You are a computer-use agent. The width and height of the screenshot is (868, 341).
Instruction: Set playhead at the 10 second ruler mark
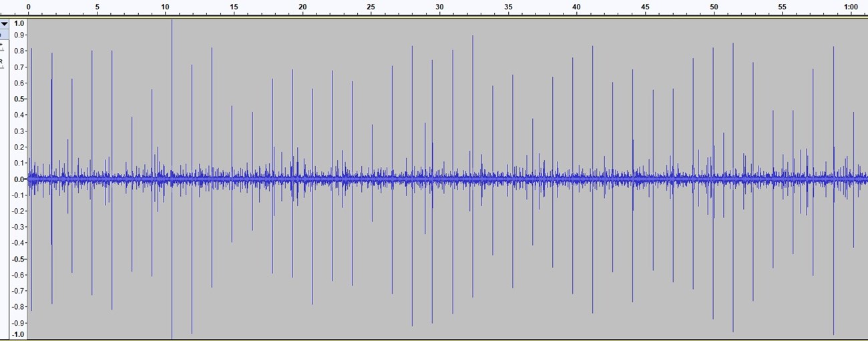[166, 7]
